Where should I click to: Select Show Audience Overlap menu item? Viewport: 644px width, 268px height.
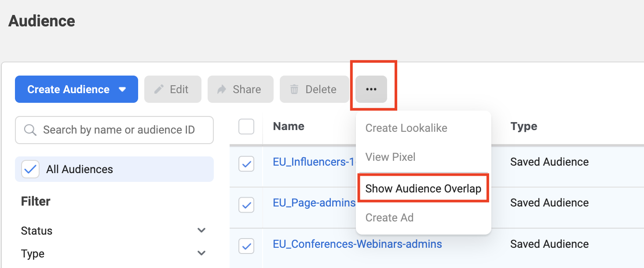click(423, 188)
